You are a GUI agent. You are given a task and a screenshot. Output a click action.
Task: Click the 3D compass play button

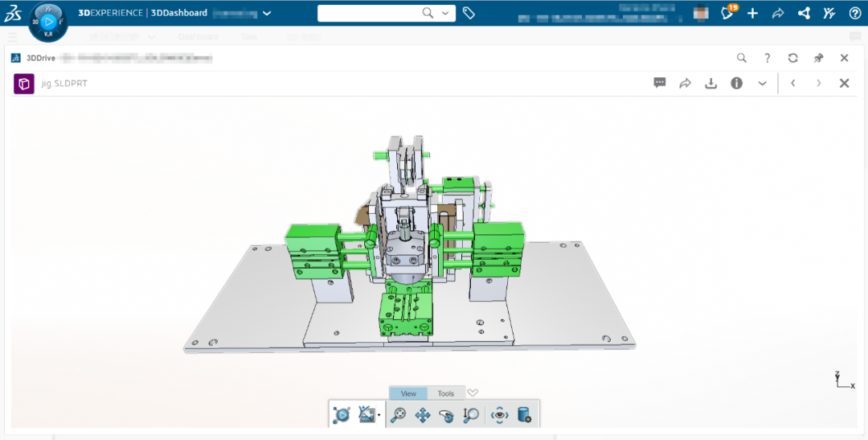click(48, 22)
